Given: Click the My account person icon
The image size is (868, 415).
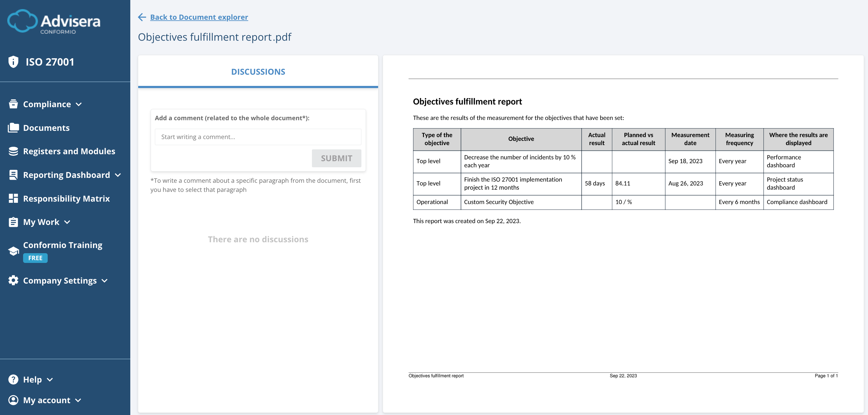Looking at the screenshot, I should pyautogui.click(x=13, y=400).
